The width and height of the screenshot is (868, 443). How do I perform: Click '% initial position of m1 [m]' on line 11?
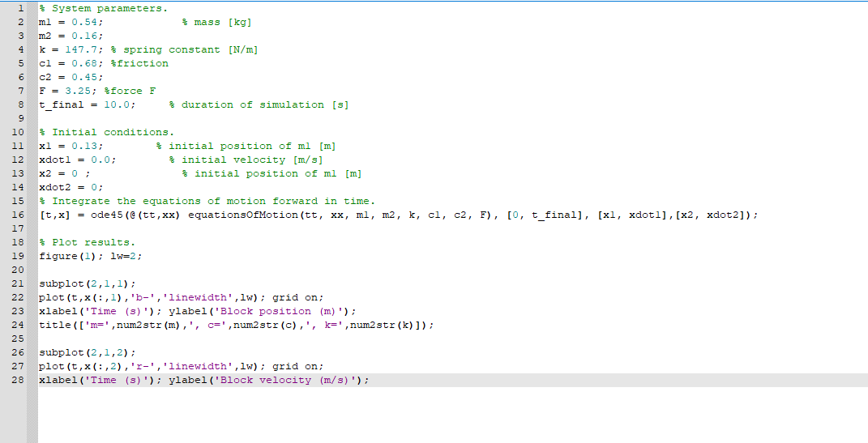click(246, 146)
